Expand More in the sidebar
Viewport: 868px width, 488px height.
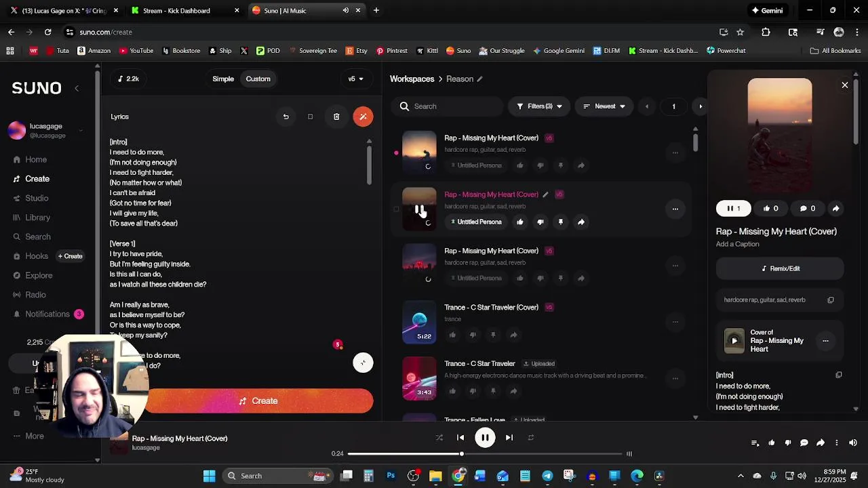pyautogui.click(x=28, y=436)
